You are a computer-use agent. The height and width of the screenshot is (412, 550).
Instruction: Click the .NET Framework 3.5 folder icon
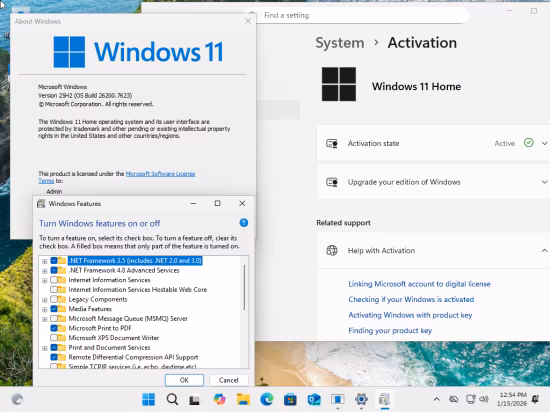(62, 261)
